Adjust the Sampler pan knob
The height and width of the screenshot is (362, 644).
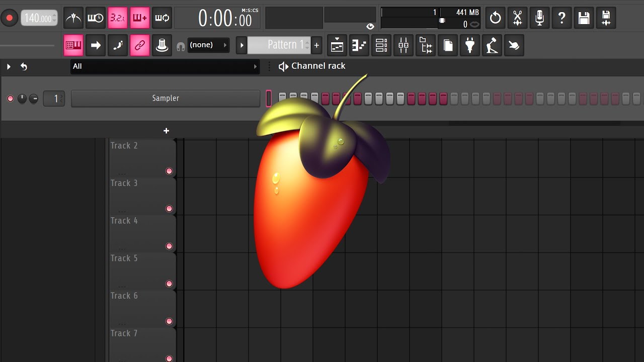click(22, 98)
